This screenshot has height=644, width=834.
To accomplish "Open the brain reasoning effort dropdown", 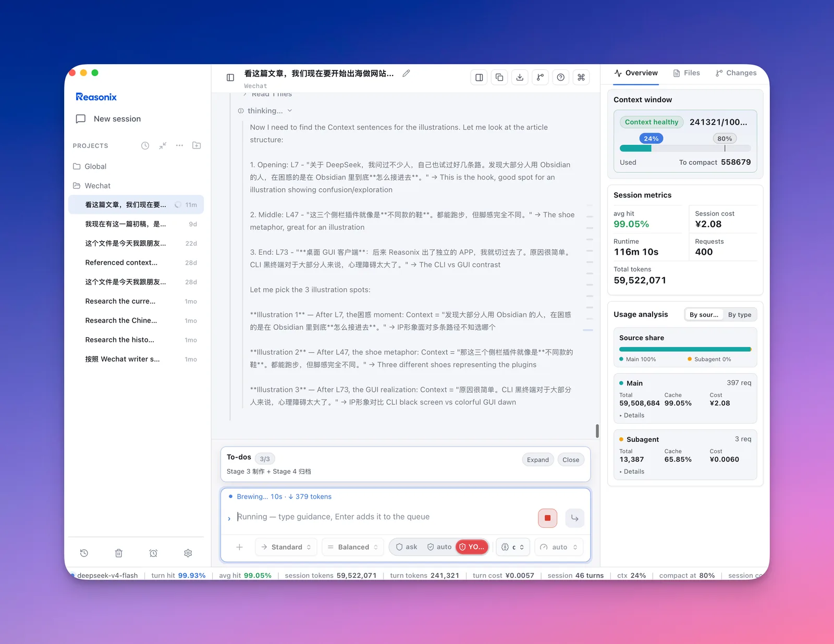I will [x=513, y=547].
